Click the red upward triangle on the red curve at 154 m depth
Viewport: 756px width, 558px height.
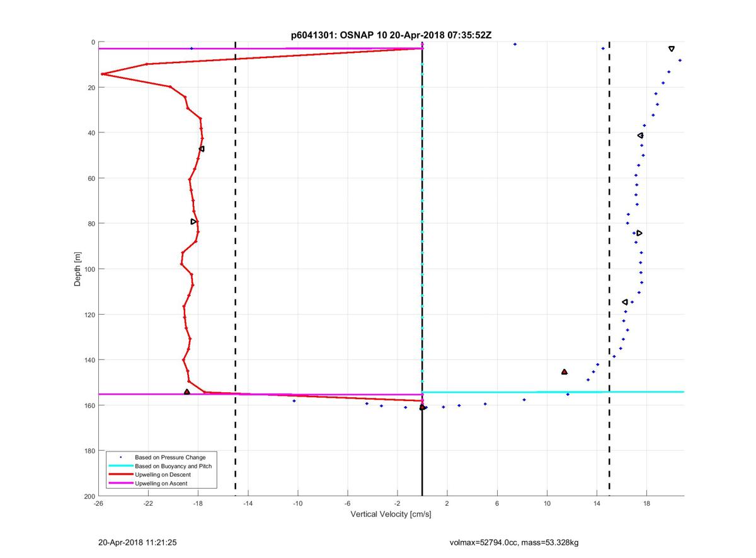[187, 392]
